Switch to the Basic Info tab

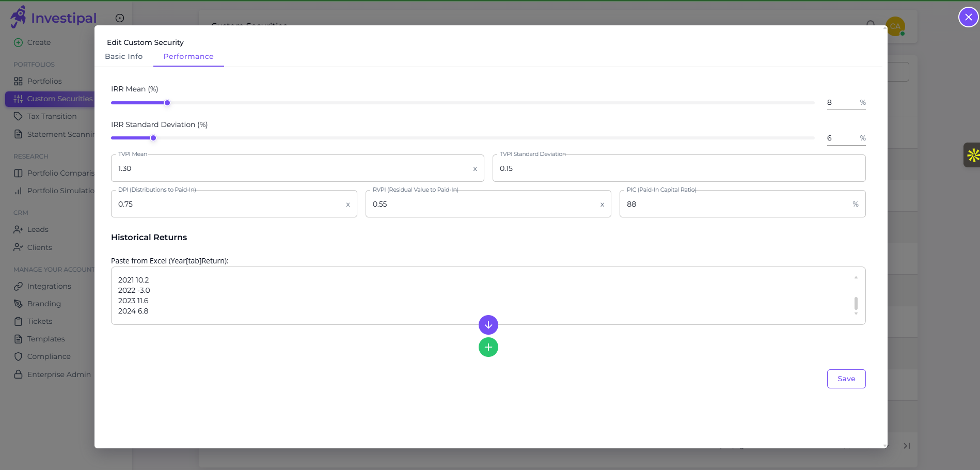(x=123, y=56)
